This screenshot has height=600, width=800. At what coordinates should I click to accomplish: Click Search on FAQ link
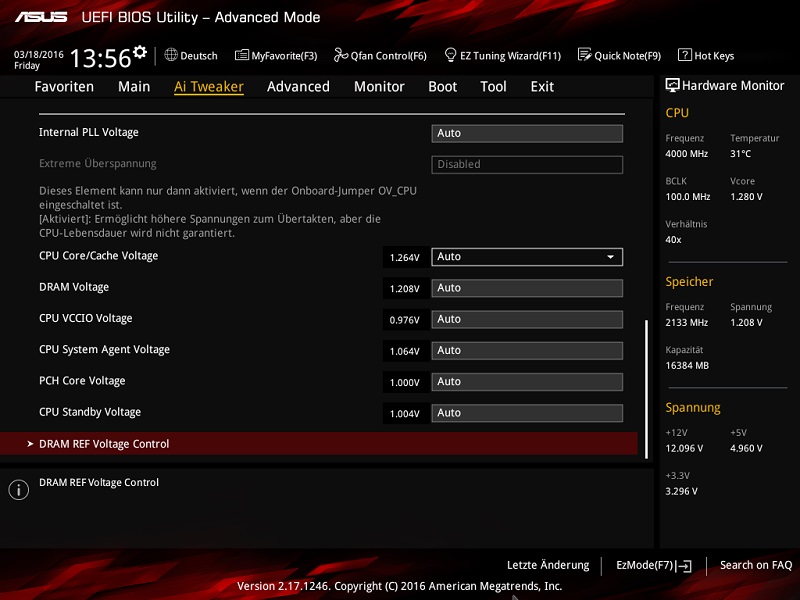pos(756,565)
